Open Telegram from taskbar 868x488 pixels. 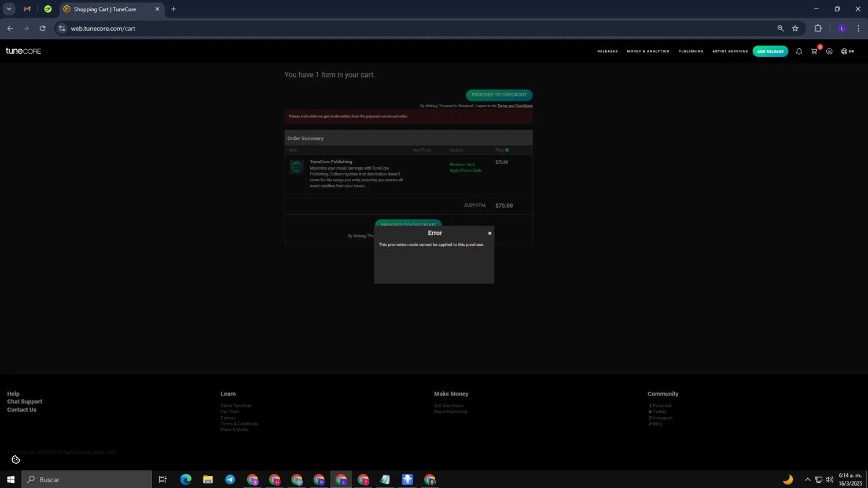(230, 479)
